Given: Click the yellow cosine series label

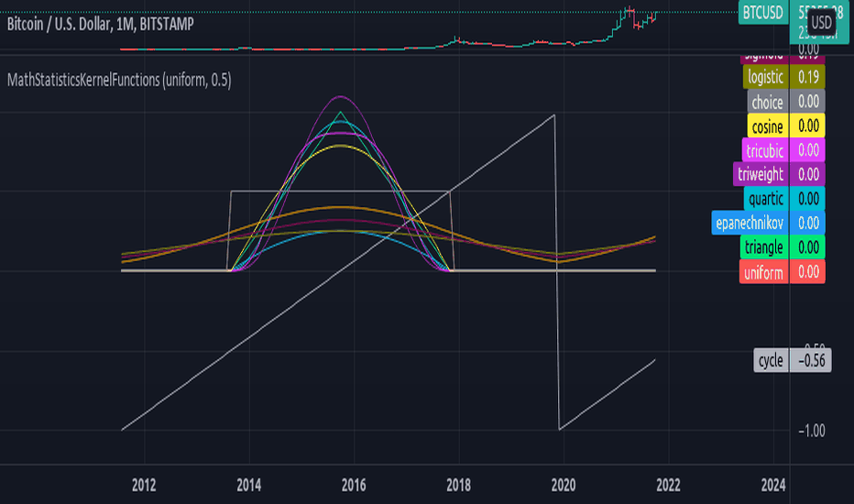Looking at the screenshot, I should point(767,126).
